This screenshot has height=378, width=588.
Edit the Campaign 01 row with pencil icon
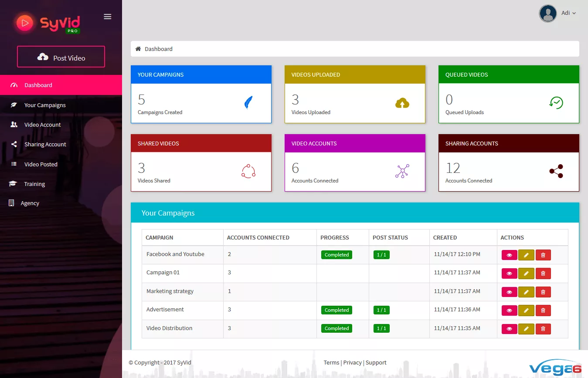tap(526, 273)
